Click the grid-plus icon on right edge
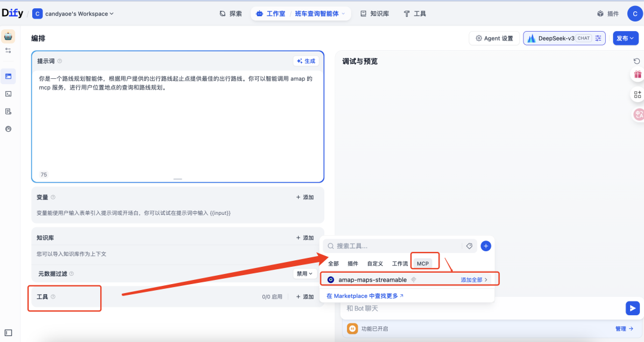 [637, 94]
